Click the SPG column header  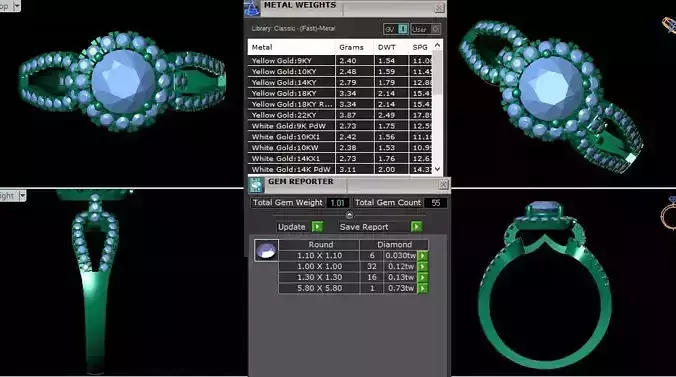(x=419, y=47)
